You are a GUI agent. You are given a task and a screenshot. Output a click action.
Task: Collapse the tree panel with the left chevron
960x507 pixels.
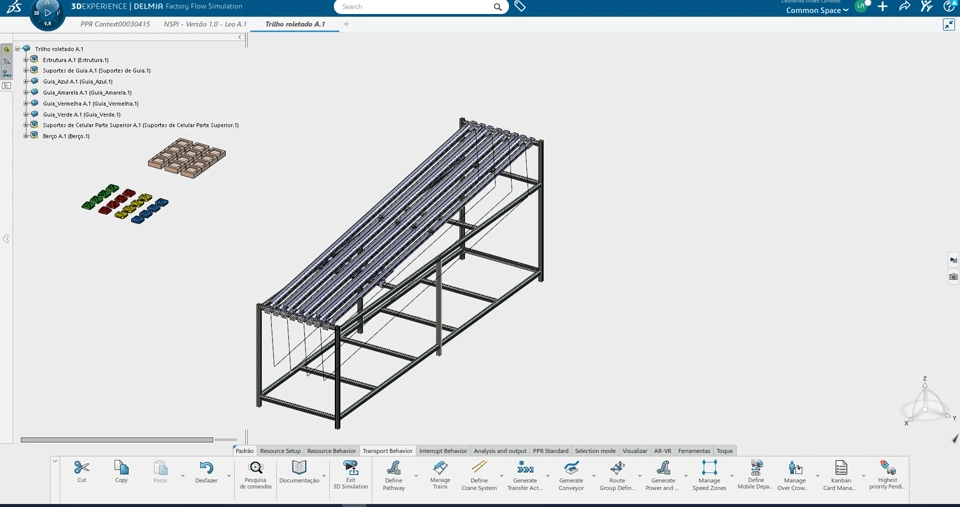[x=240, y=38]
